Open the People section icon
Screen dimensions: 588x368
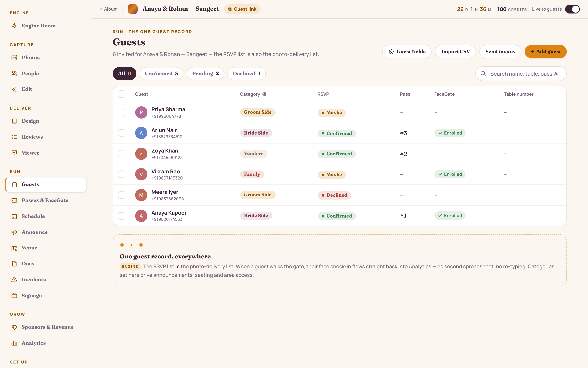(14, 74)
